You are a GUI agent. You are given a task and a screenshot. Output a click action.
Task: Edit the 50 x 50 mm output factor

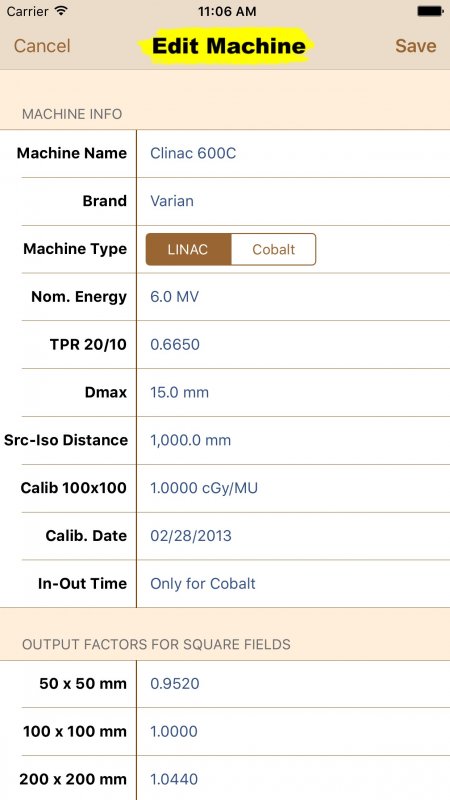coord(293,684)
